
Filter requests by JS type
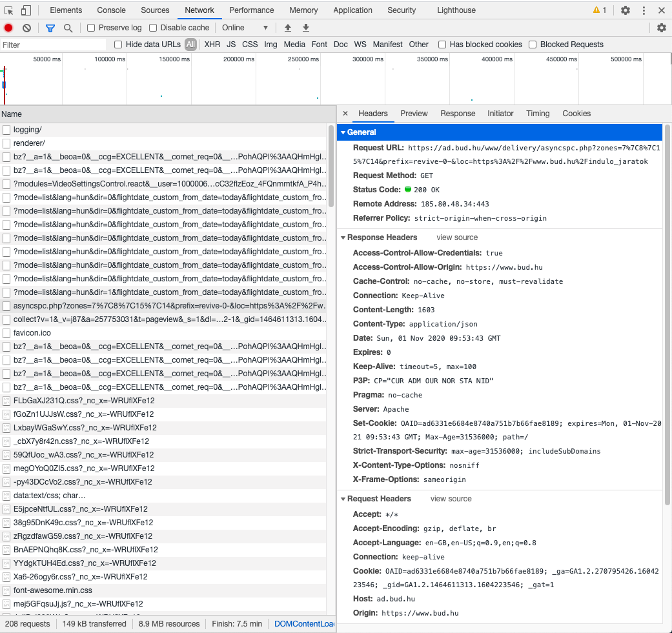click(231, 45)
